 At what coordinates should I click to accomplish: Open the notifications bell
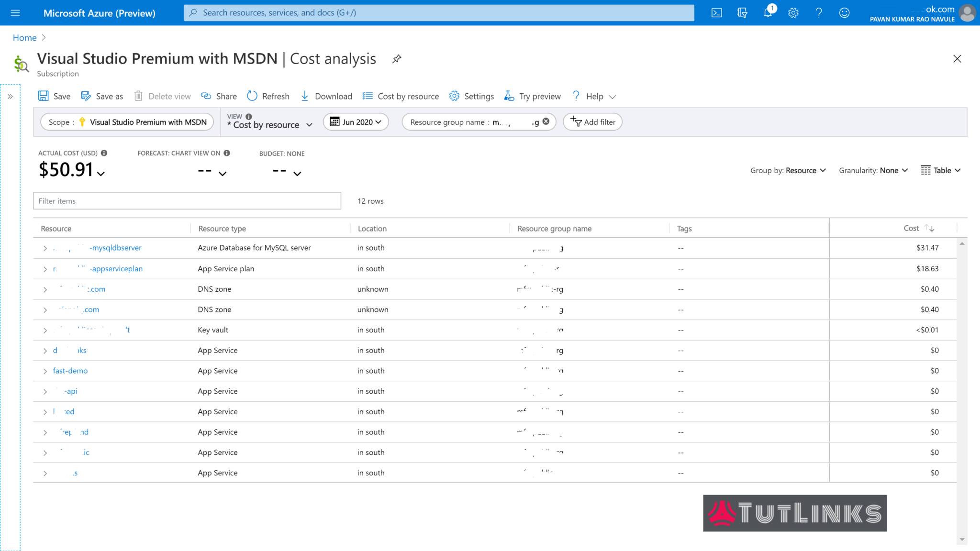(x=768, y=13)
